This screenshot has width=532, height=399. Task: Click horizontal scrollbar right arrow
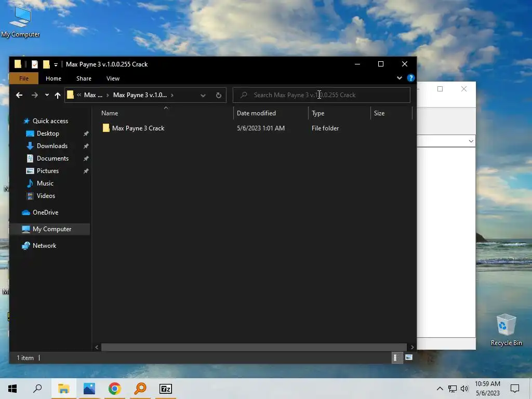click(x=412, y=347)
